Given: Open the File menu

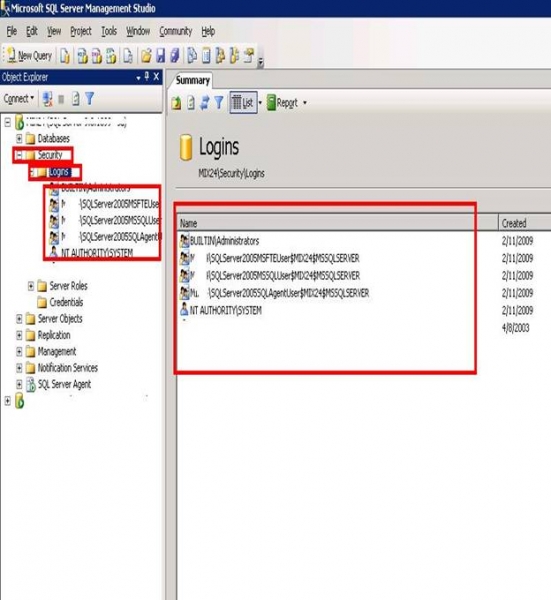Looking at the screenshot, I should [x=11, y=31].
